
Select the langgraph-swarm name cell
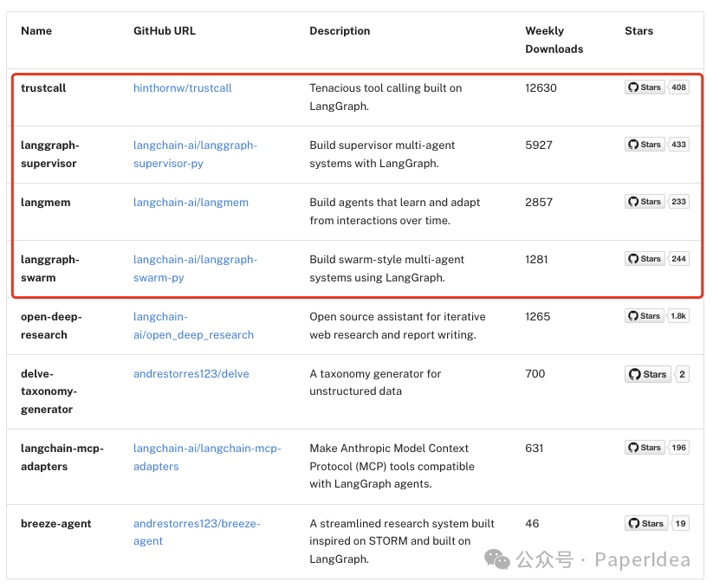point(50,268)
